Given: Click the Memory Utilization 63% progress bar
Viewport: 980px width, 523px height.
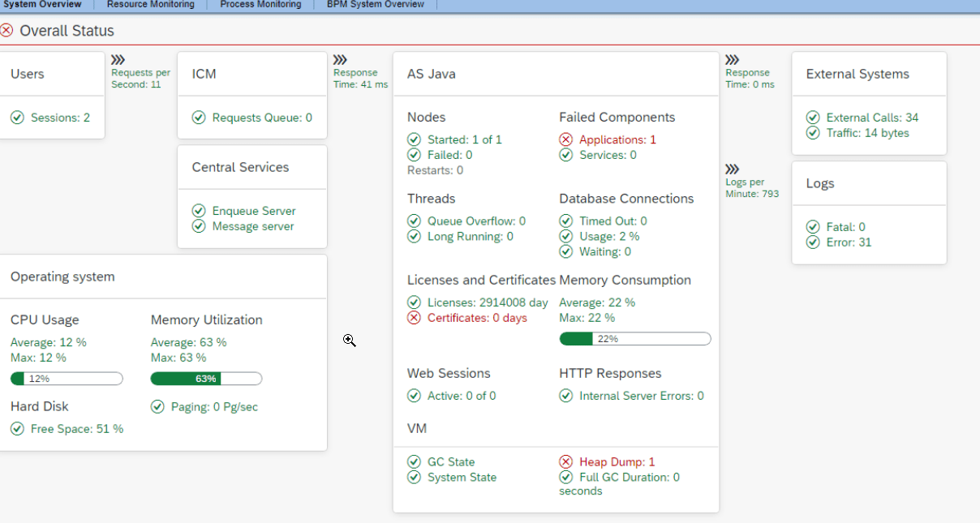Looking at the screenshot, I should [206, 378].
